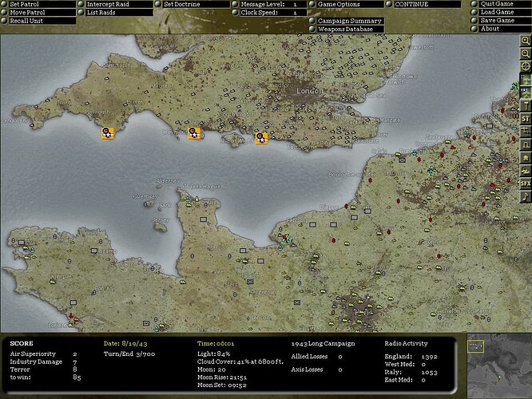This screenshot has height=399, width=532.
Task: Choose Recall Unit from the top menu
Action: click(38, 21)
